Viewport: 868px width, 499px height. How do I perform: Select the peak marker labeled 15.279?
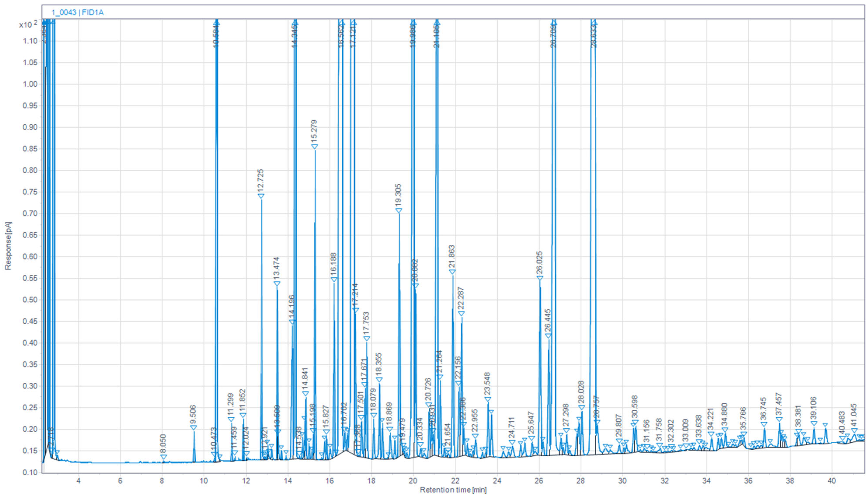tap(315, 147)
